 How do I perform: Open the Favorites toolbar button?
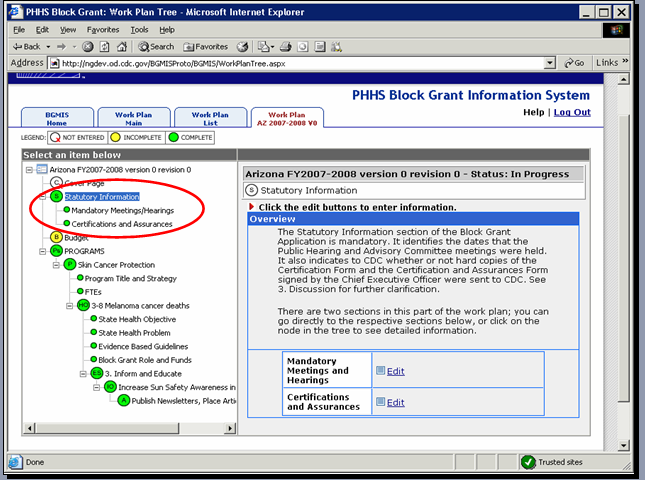point(206,47)
